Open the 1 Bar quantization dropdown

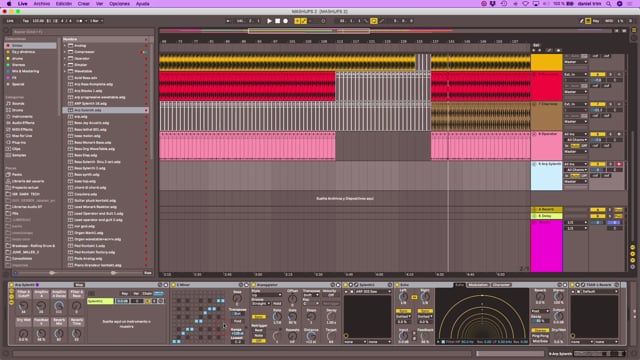coord(96,21)
